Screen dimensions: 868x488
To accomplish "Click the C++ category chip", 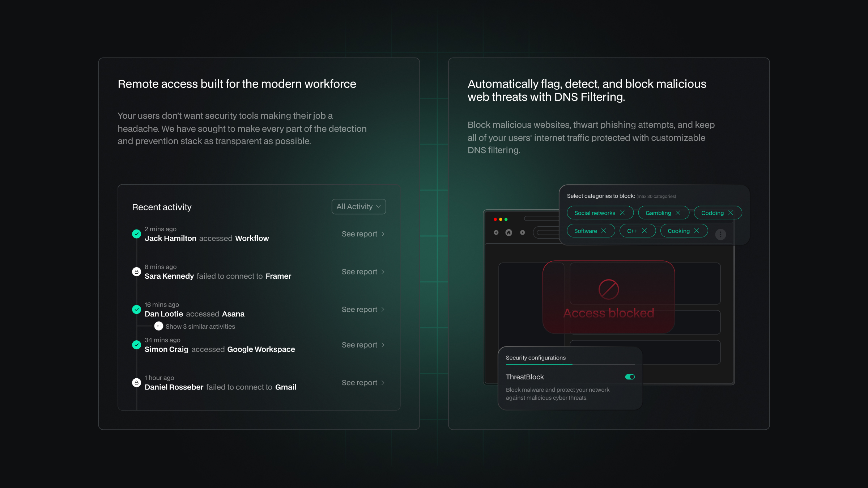I will [x=632, y=231].
